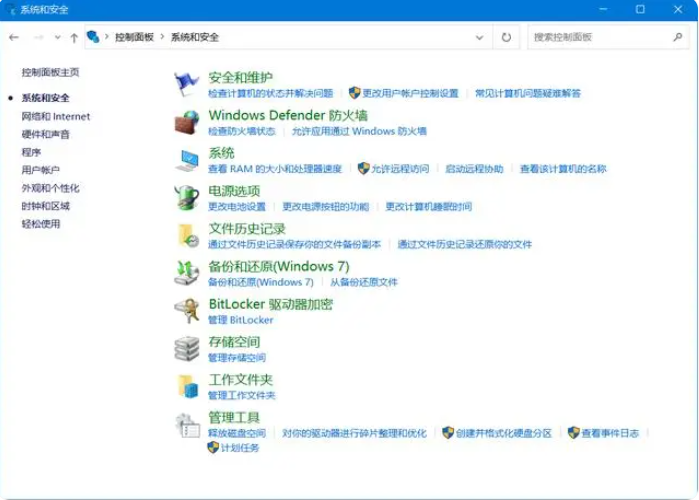This screenshot has width=699, height=500.
Task: Click the Windows Defender 防火墙 icon
Action: click(x=187, y=122)
